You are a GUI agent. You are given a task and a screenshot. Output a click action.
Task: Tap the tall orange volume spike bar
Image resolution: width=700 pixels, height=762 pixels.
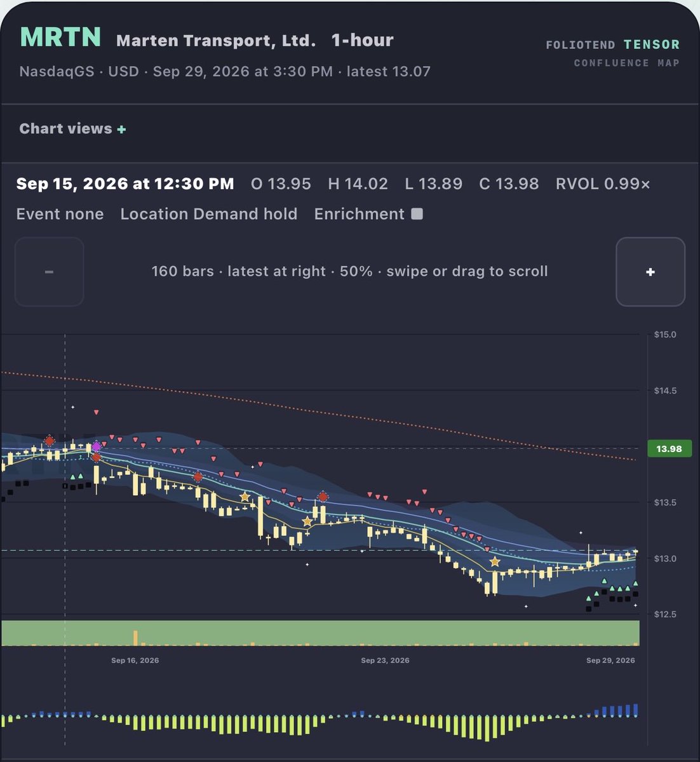(x=135, y=638)
